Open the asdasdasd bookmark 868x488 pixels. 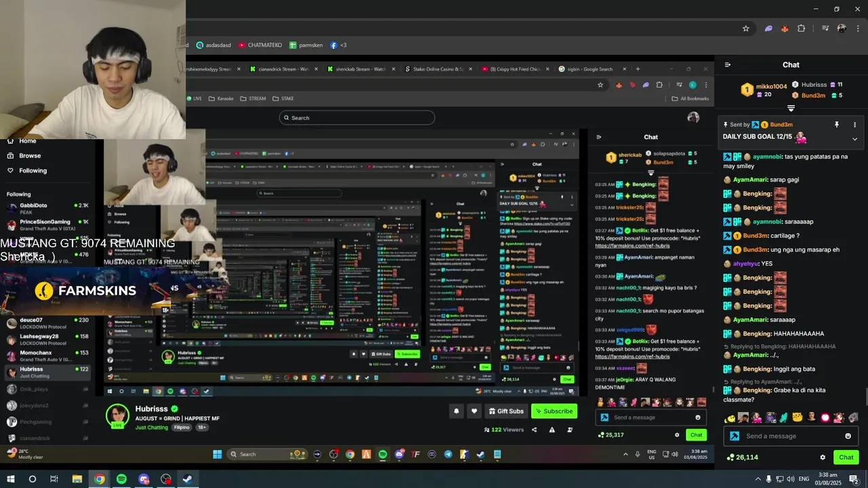(214, 45)
